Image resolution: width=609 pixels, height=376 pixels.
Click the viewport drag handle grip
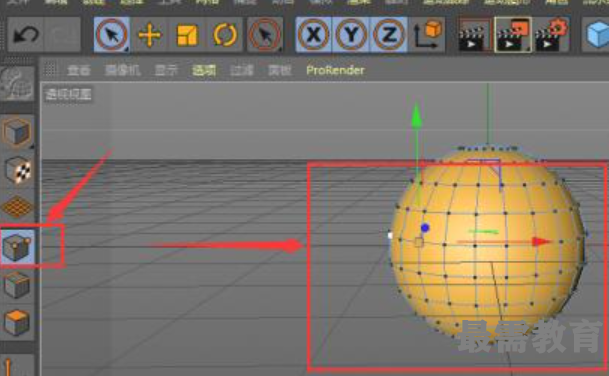click(x=50, y=70)
